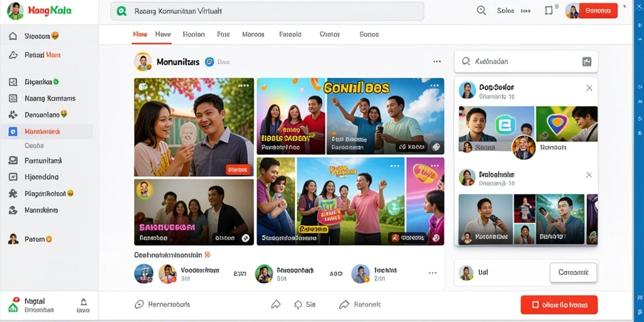Click the red Ollore Bo Nonaa button
The image size is (644, 322).
click(559, 305)
